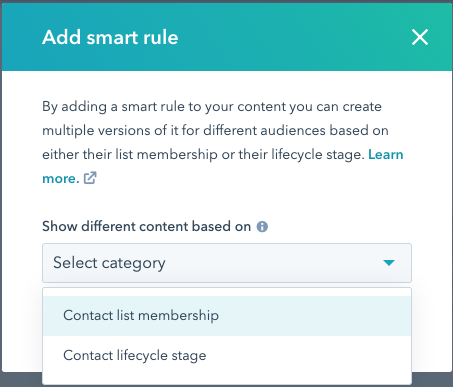Choose Contact lifecycle stage option
The height and width of the screenshot is (387, 453).
(227, 355)
